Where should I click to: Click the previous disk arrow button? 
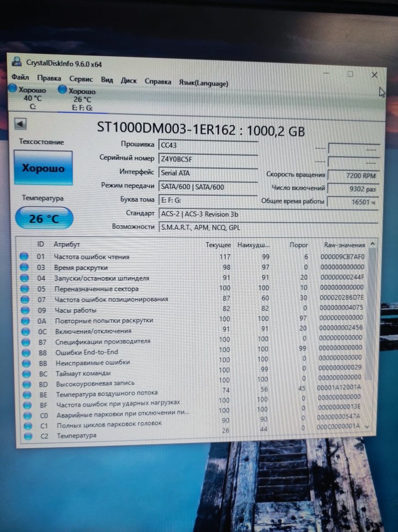pos(20,123)
